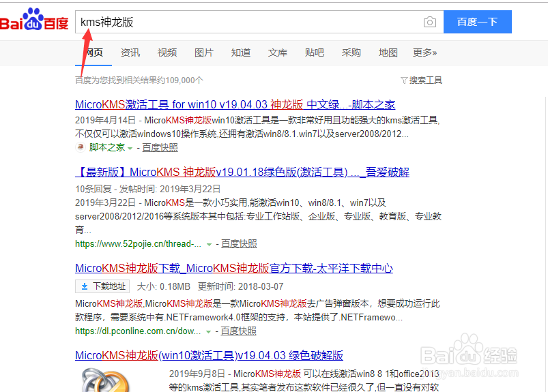Click text 10条回复 - 发帖时间: 2019年3月22日
The height and width of the screenshot is (392, 548).
tap(148, 190)
